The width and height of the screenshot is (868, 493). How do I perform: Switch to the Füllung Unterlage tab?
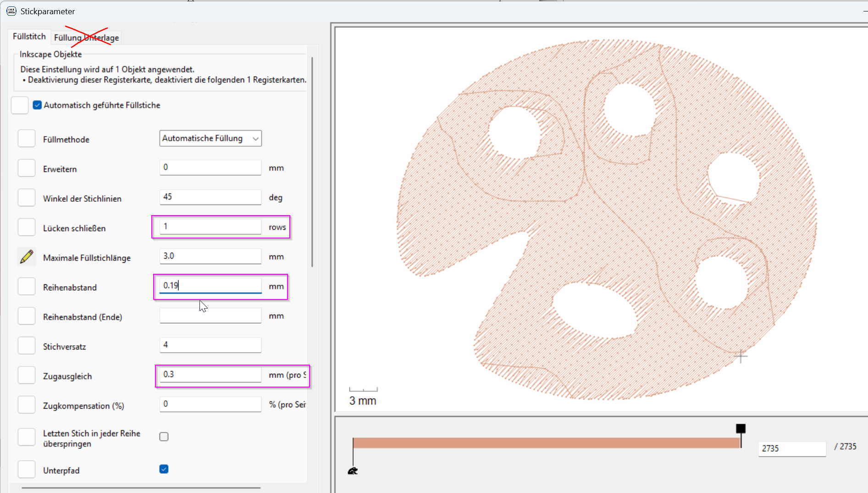click(86, 38)
